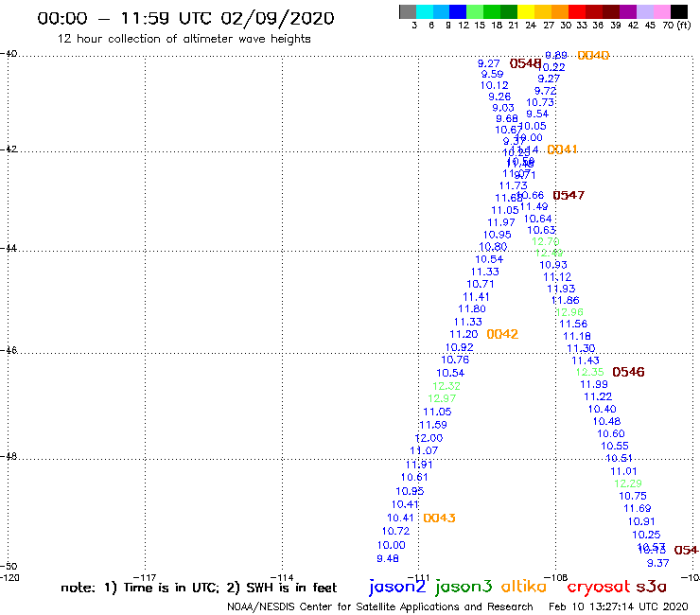Click the wave height value '9.59'
The image size is (700, 615).
pyautogui.click(x=493, y=74)
